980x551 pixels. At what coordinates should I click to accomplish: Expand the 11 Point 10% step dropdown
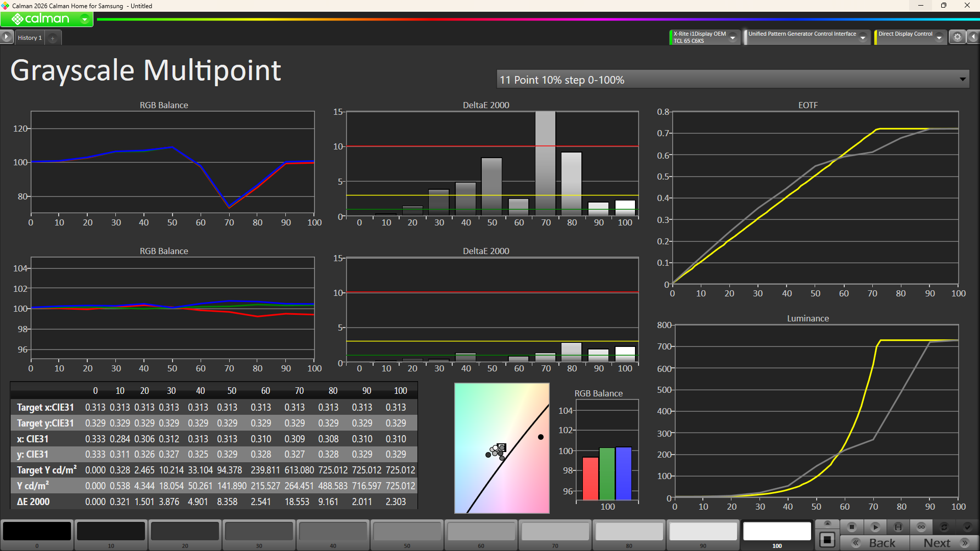[x=962, y=80]
